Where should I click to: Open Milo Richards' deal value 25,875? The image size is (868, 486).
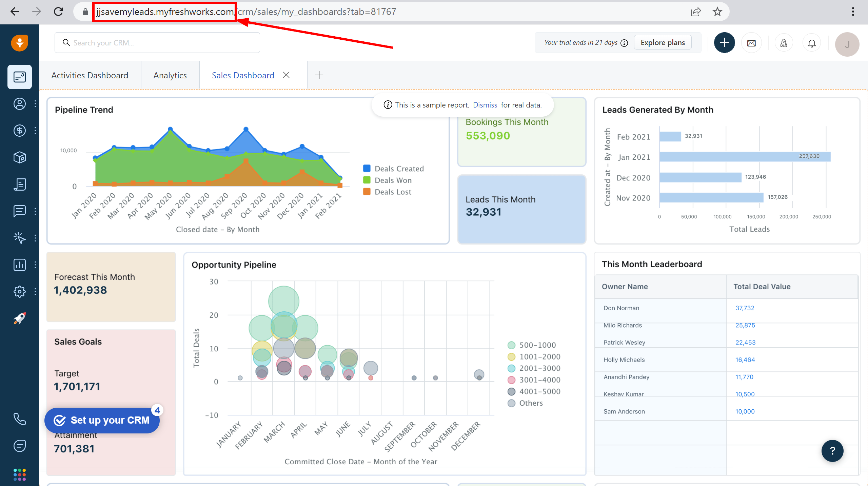pyautogui.click(x=745, y=325)
